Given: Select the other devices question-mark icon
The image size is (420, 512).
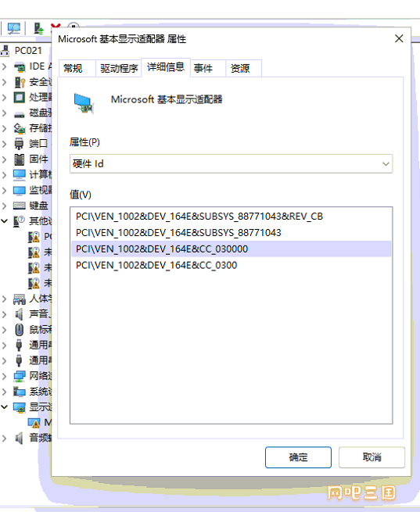Looking at the screenshot, I should (20, 221).
